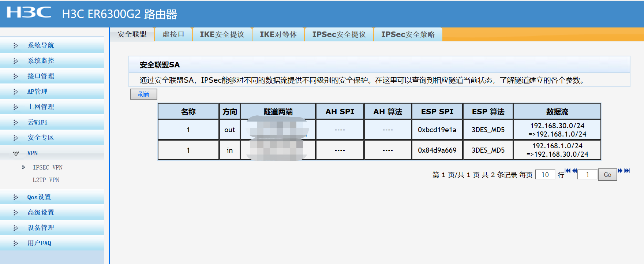Go to first page of records
Viewport: 644px width, 264px height.
tap(568, 171)
